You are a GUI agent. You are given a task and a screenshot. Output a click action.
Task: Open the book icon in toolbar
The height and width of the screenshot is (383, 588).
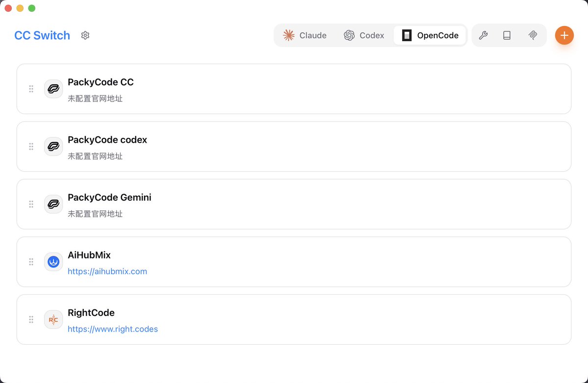[x=507, y=35]
